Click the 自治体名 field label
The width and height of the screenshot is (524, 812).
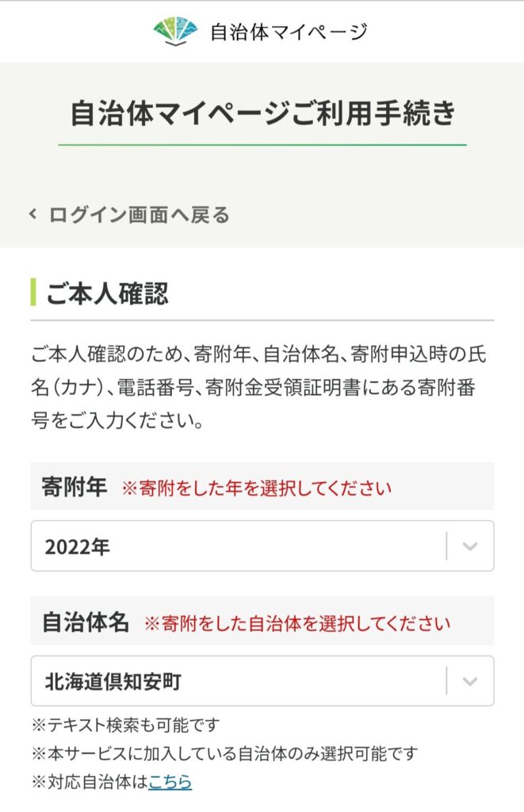point(85,622)
